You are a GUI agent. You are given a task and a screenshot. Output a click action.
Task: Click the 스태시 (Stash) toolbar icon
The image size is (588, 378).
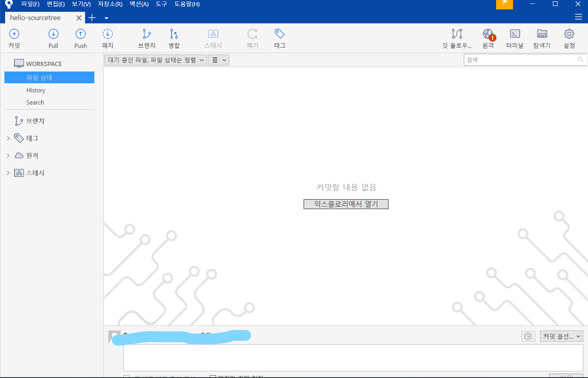(x=213, y=39)
